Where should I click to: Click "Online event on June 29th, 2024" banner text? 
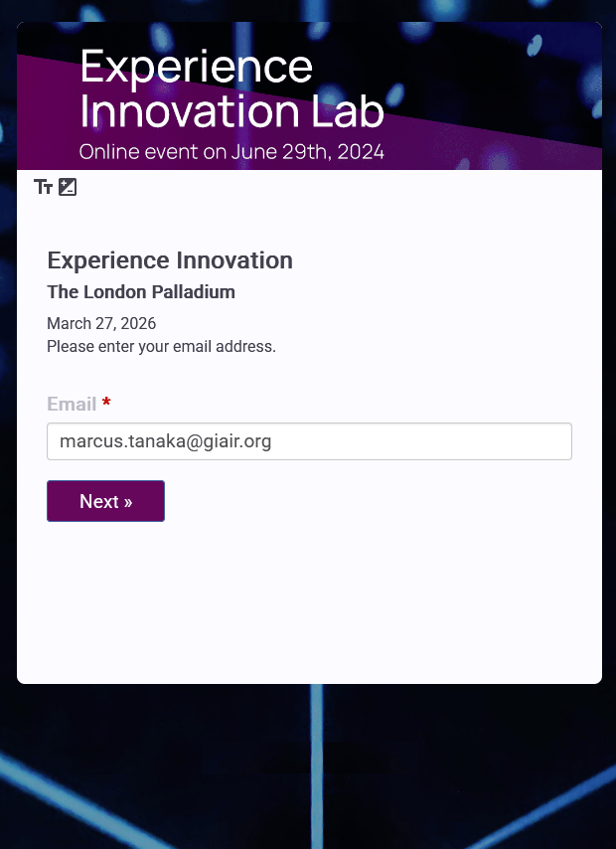tap(231, 151)
